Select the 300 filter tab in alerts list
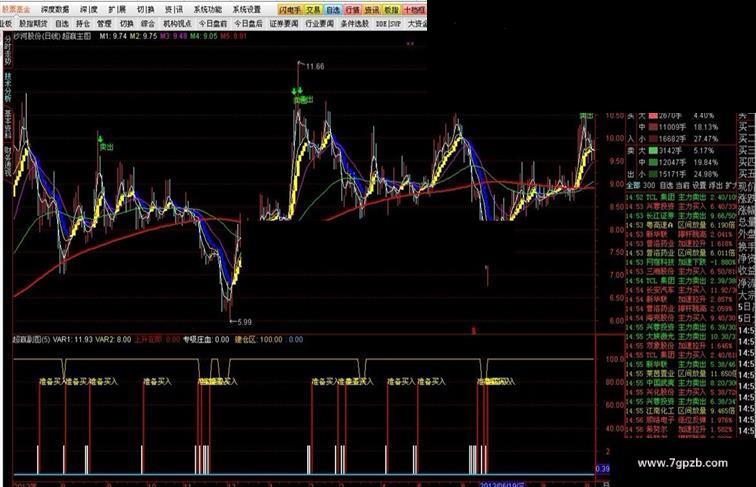The height and width of the screenshot is (487, 756). [x=649, y=185]
